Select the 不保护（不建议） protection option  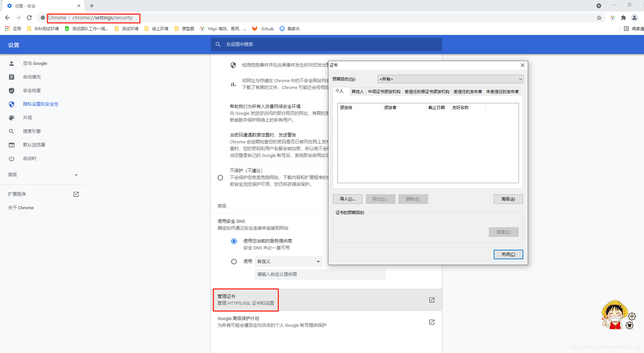click(x=220, y=178)
